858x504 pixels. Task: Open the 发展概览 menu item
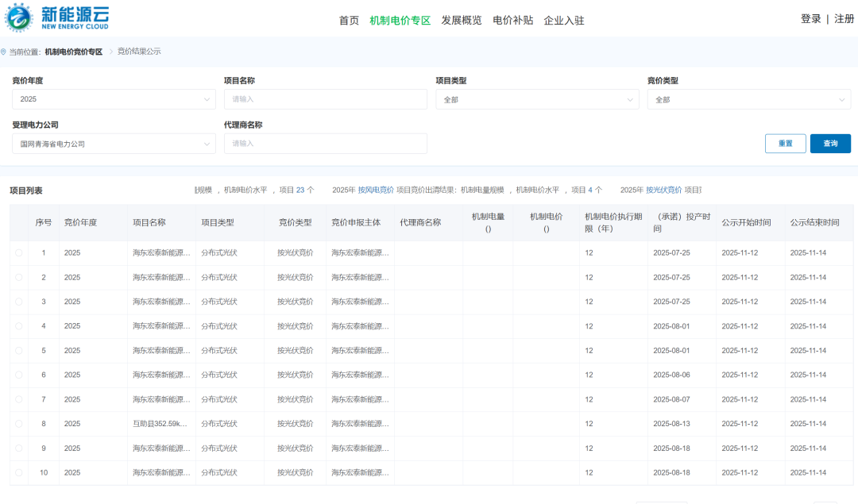[x=462, y=21]
